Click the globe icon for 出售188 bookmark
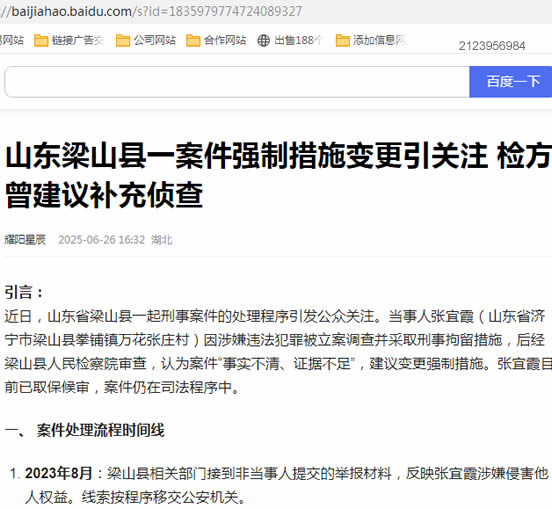The height and width of the screenshot is (509, 552). click(263, 40)
